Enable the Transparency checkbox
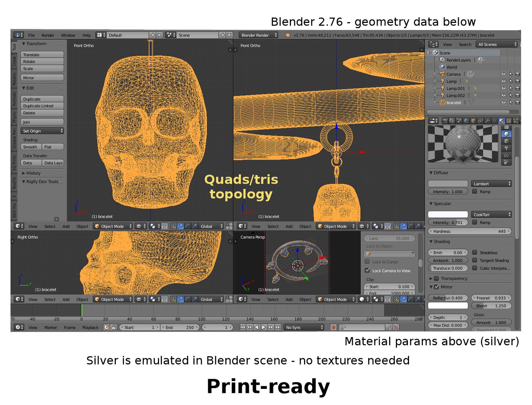532x405 pixels. click(x=436, y=279)
